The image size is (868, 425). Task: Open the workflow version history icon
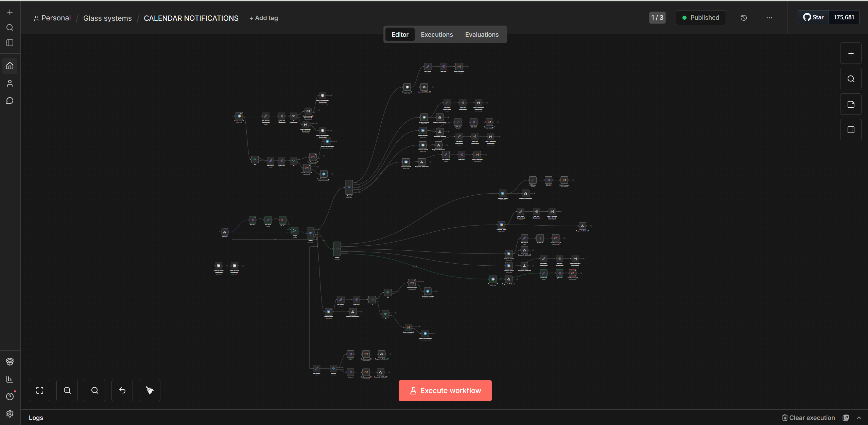point(744,18)
